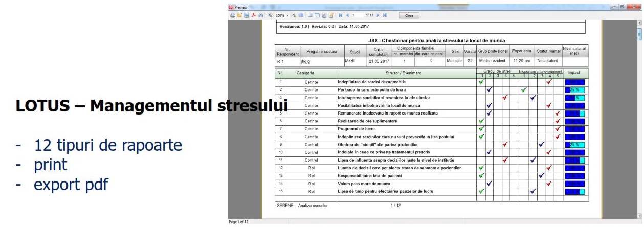Screen dimensions: 644x227
Task: Zoom in using the magnifier plus icon
Action: pos(270,15)
